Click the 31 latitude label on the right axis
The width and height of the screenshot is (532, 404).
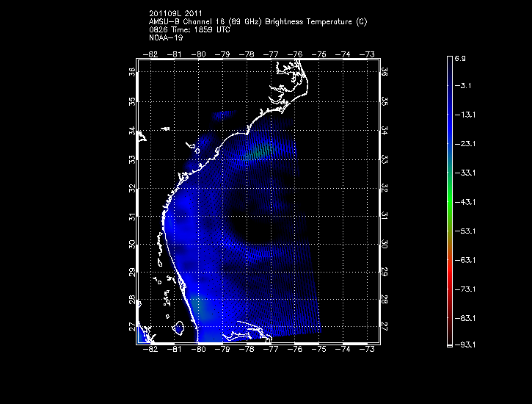coord(385,216)
